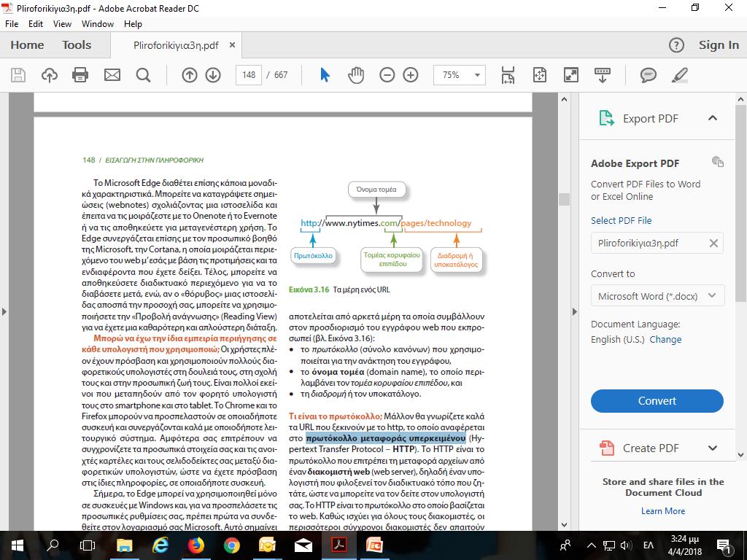Click the ΕΛ input language indicator
The width and height of the screenshot is (747, 560).
pyautogui.click(x=649, y=545)
